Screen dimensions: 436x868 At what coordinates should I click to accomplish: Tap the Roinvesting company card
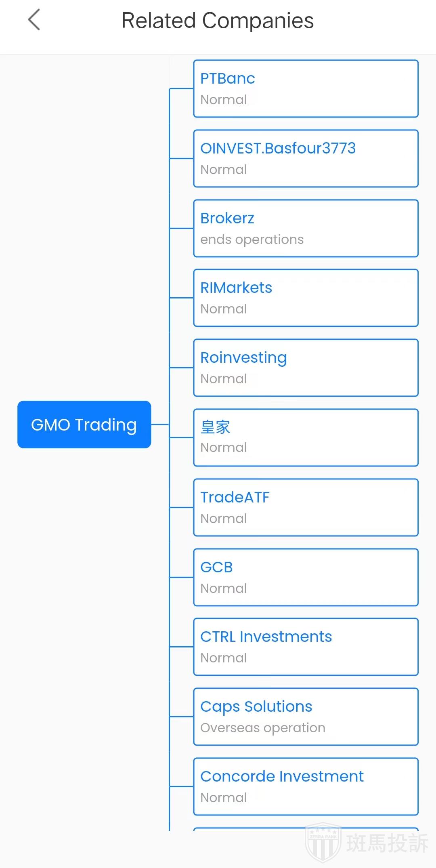click(x=306, y=368)
